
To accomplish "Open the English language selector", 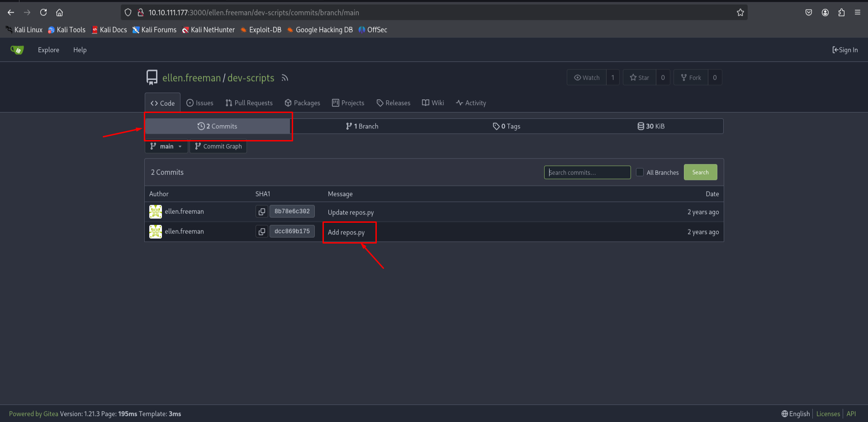I will (796, 414).
